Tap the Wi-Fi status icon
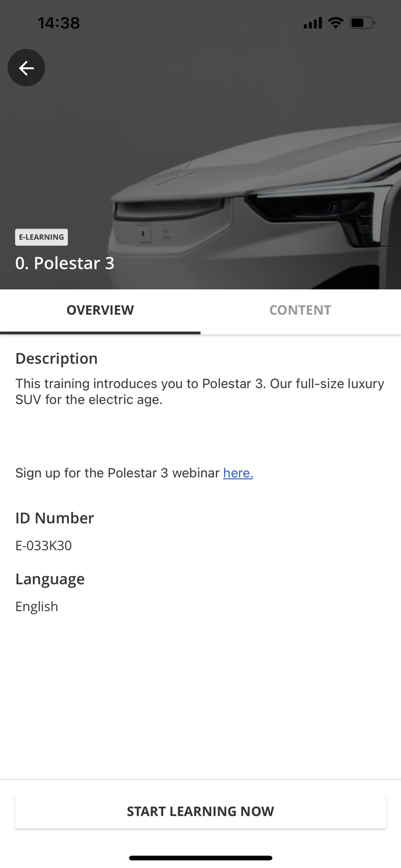 (x=336, y=23)
